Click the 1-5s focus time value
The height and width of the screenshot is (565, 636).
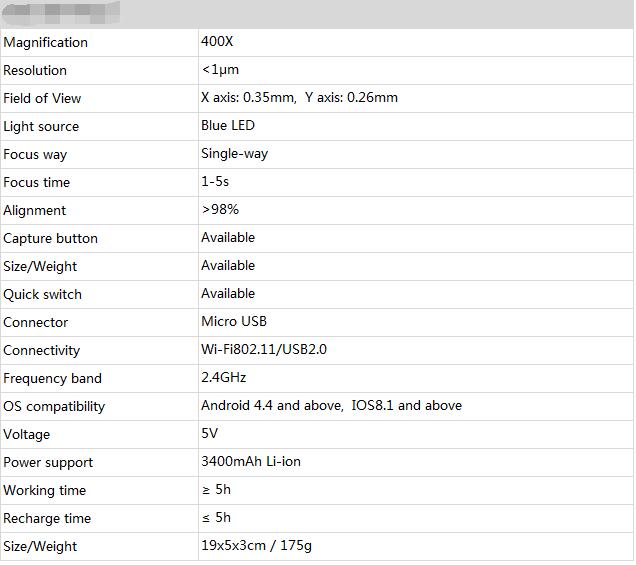[x=215, y=182]
